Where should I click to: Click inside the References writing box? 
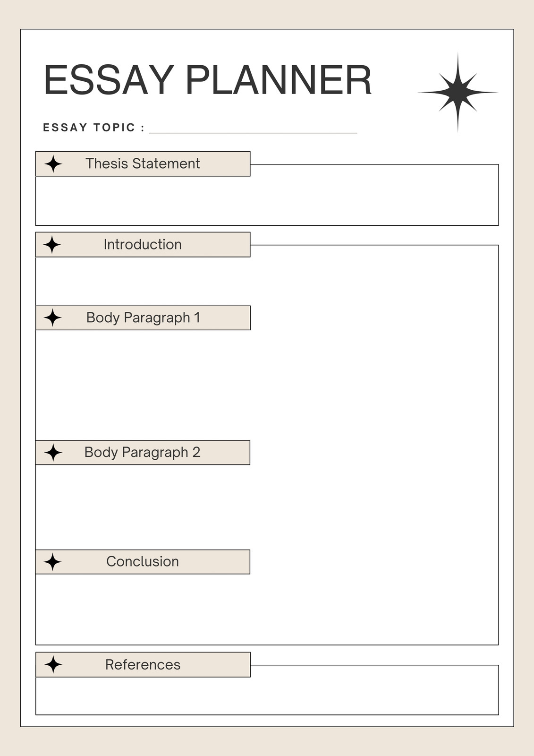(x=267, y=696)
